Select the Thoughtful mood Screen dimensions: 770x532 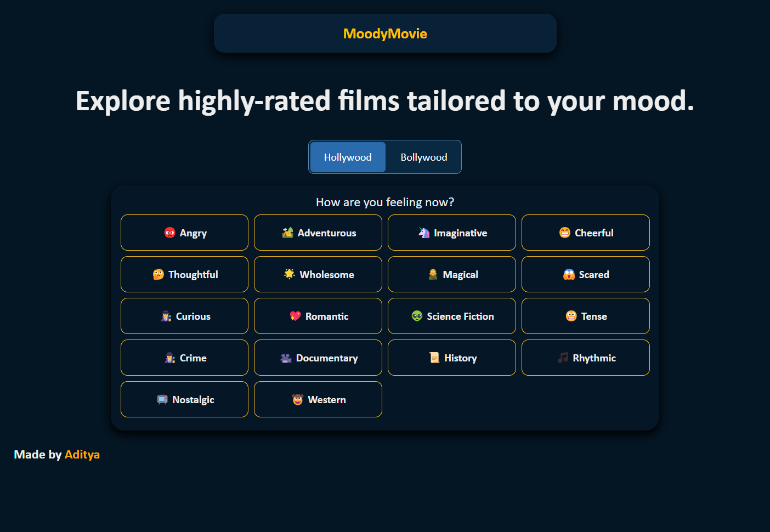pos(184,274)
